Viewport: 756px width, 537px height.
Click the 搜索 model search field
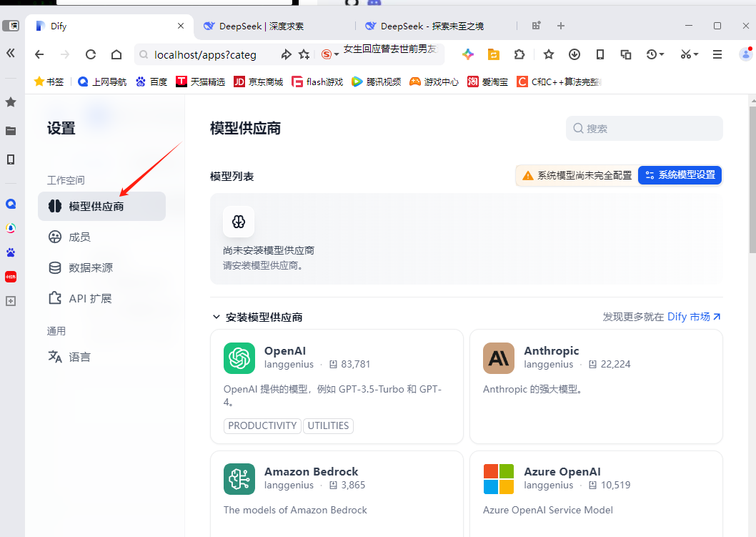point(644,128)
